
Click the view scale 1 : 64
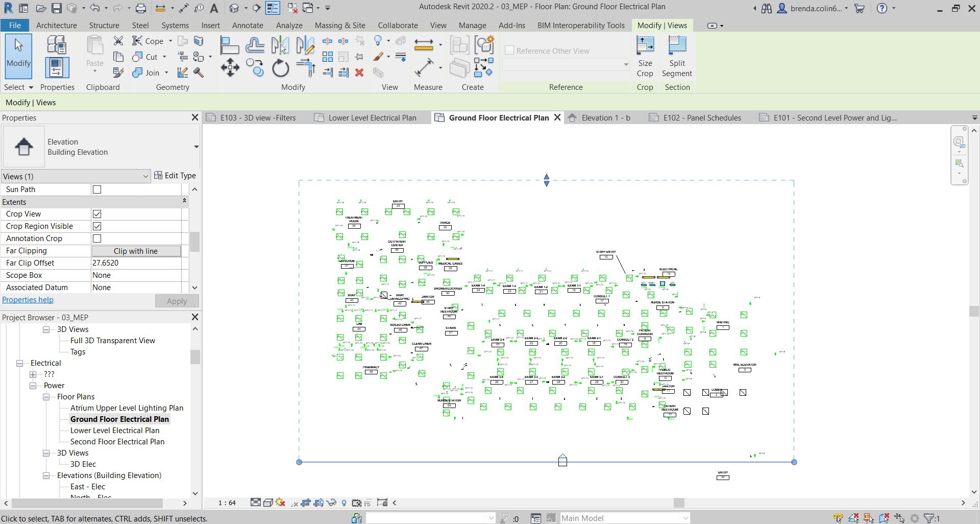[227, 503]
